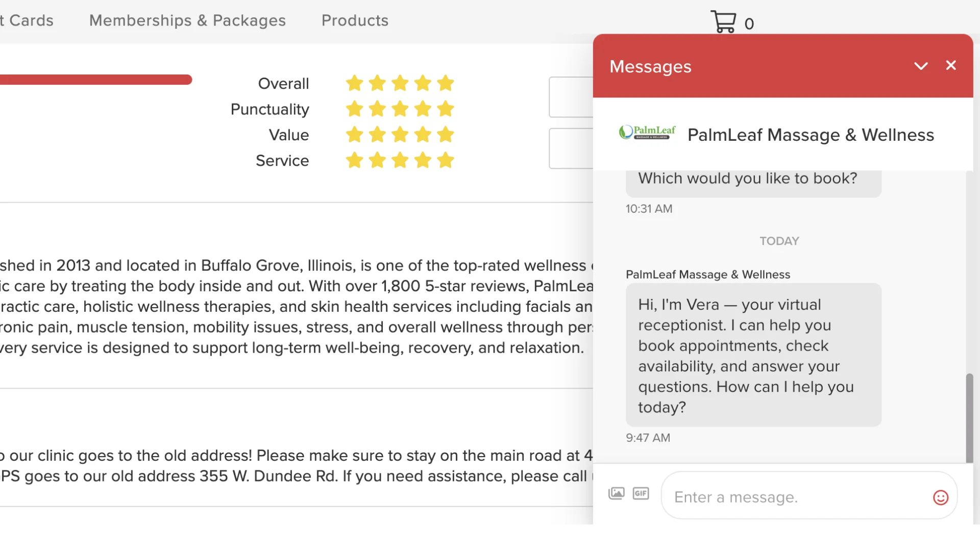Collapse the Messages panel with chevron

tap(921, 66)
